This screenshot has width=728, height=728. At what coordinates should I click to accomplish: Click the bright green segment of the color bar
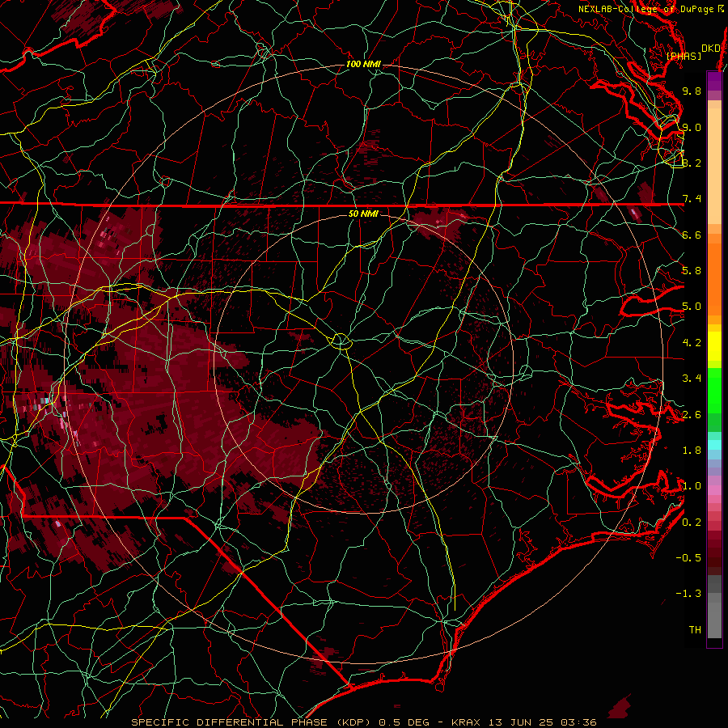[x=714, y=390]
